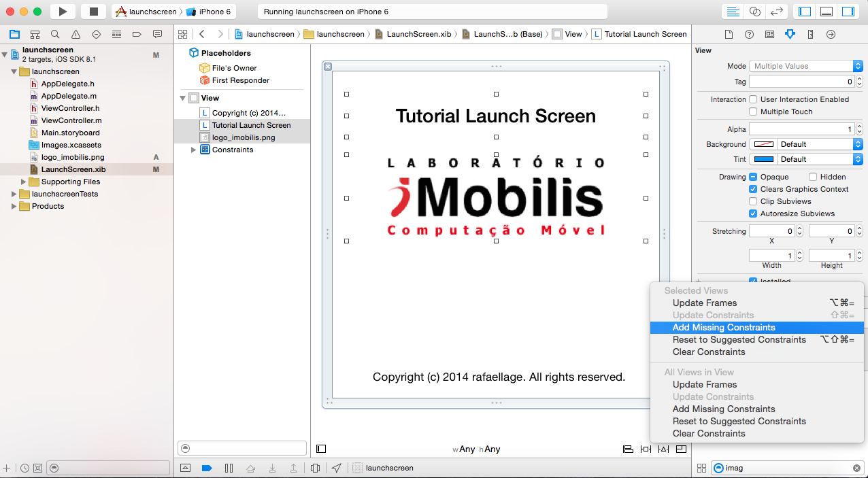Select logo_imobilis.png in the document outline
This screenshot has height=478, width=868.
[x=244, y=137]
